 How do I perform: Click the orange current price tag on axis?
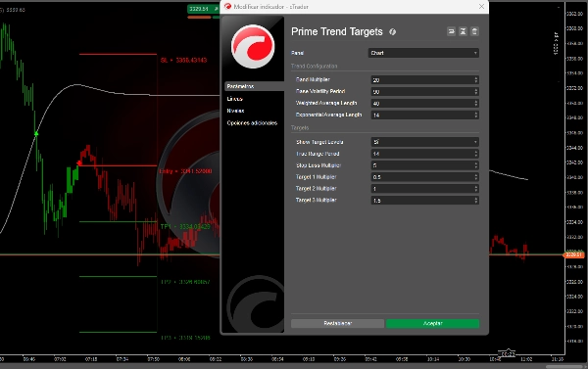pyautogui.click(x=574, y=254)
